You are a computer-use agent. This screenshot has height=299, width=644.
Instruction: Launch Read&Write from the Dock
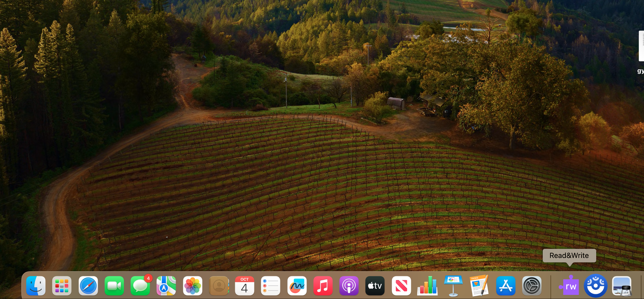click(x=569, y=286)
